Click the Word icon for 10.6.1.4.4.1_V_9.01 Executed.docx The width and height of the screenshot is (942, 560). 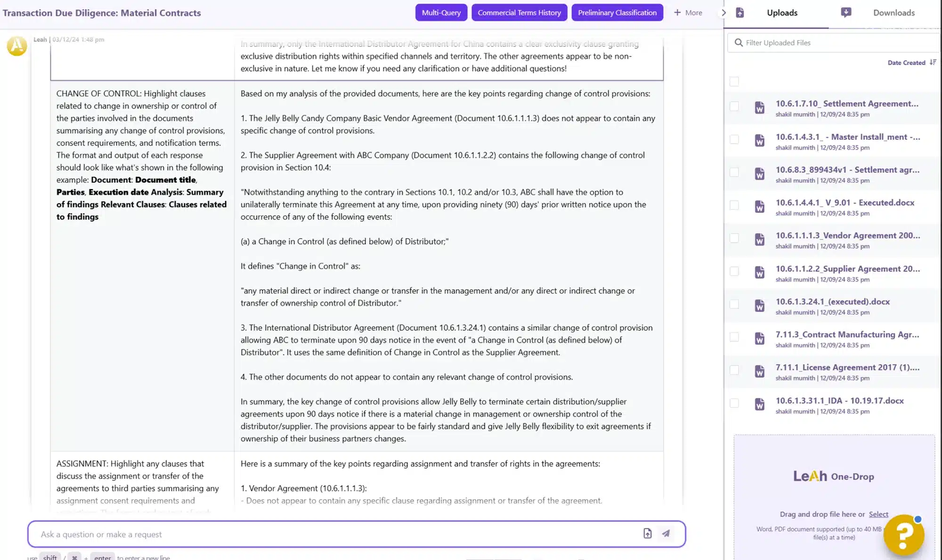(759, 207)
